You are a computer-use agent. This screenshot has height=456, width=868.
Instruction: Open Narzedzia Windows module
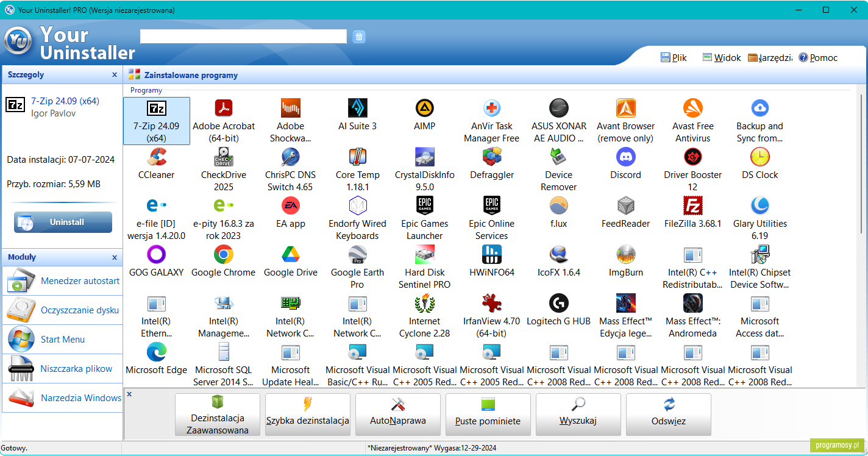point(62,398)
